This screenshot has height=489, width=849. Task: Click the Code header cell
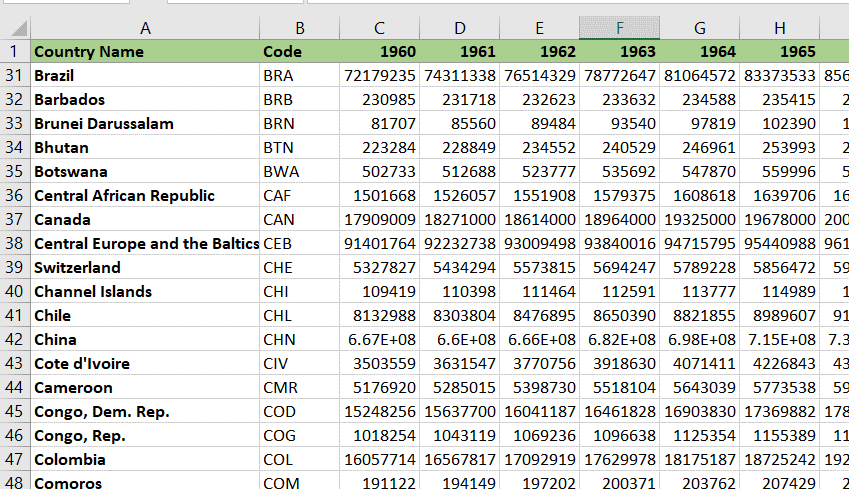pos(299,51)
